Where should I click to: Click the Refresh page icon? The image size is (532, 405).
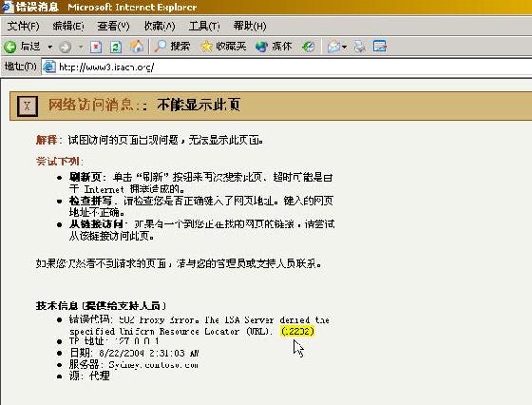tap(116, 47)
